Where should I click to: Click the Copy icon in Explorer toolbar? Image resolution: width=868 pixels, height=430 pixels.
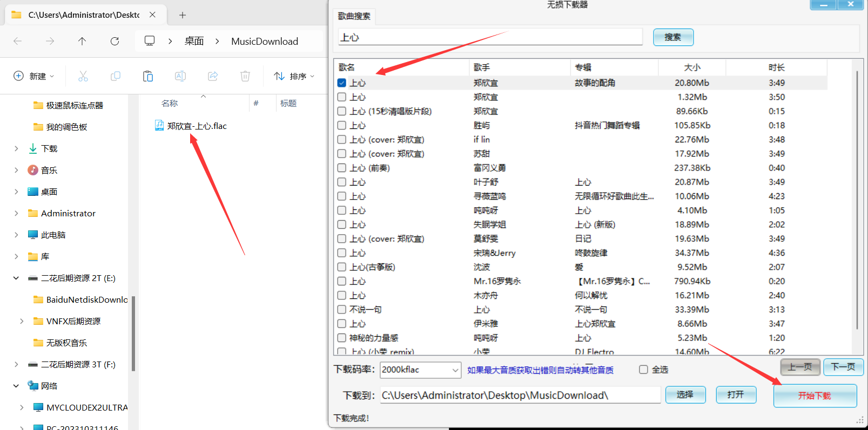point(115,76)
